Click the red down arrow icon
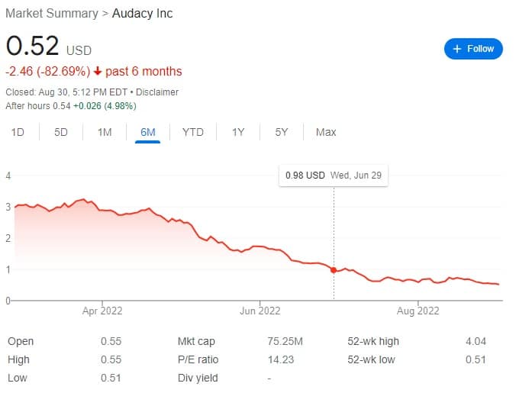The height and width of the screenshot is (393, 532). tap(98, 72)
